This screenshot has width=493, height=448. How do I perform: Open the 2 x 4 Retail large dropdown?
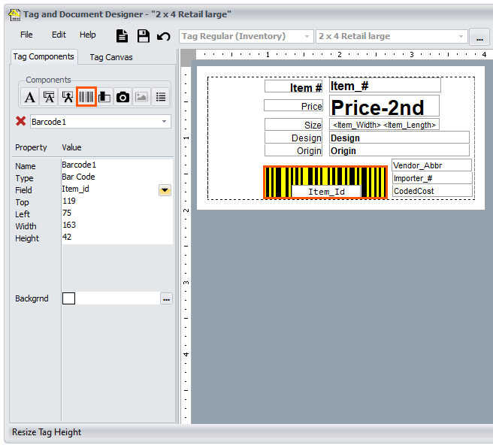[x=392, y=37]
